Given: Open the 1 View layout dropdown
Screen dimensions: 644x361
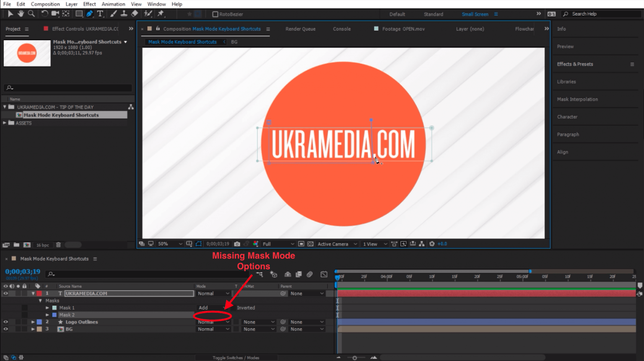Looking at the screenshot, I should pos(375,244).
